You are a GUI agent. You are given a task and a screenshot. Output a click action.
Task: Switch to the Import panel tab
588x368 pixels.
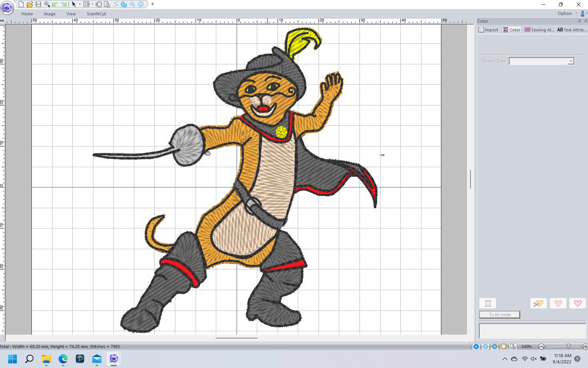(488, 30)
